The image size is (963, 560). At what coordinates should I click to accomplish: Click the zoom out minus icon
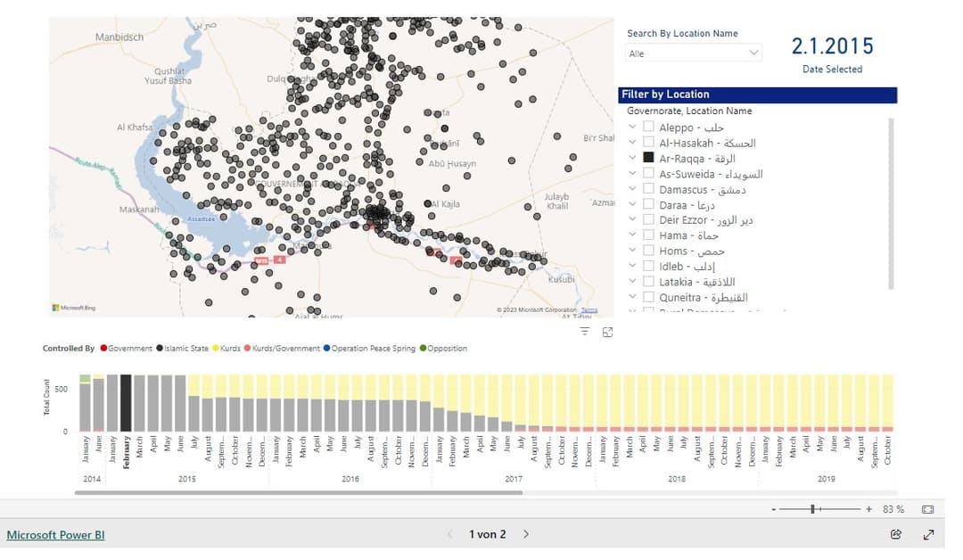click(774, 509)
